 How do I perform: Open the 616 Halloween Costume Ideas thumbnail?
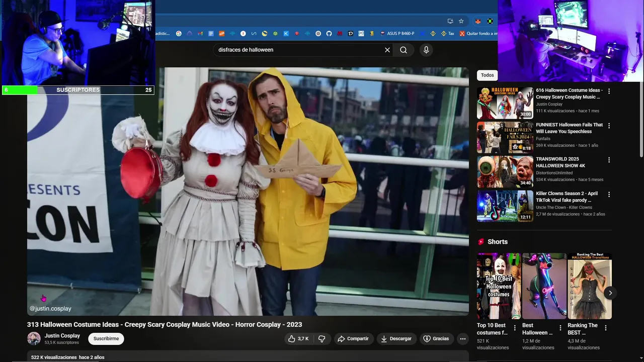click(505, 103)
